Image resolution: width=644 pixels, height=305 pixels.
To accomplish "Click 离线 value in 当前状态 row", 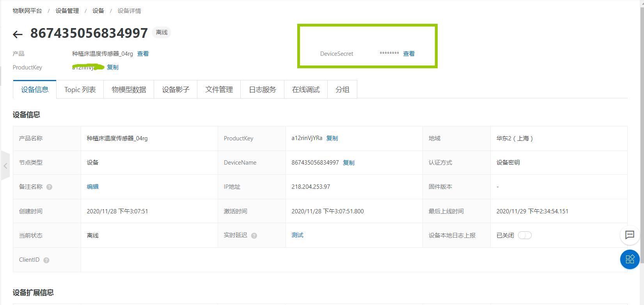I will (x=92, y=236).
